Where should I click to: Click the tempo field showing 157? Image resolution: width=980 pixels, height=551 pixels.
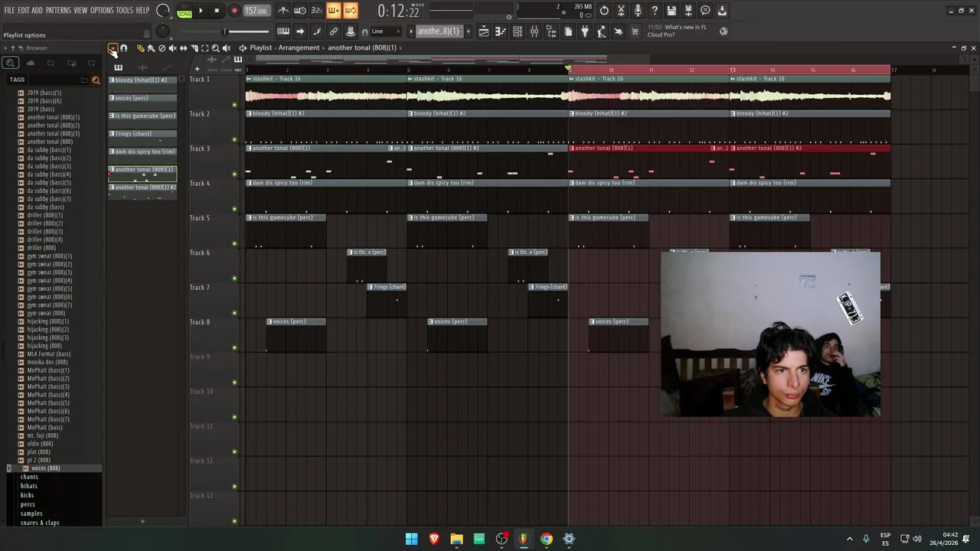point(256,11)
